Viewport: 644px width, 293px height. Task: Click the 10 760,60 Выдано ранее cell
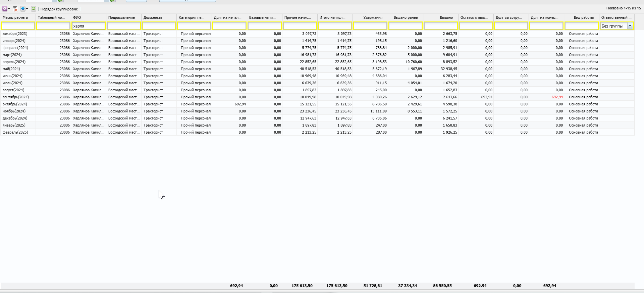click(414, 62)
